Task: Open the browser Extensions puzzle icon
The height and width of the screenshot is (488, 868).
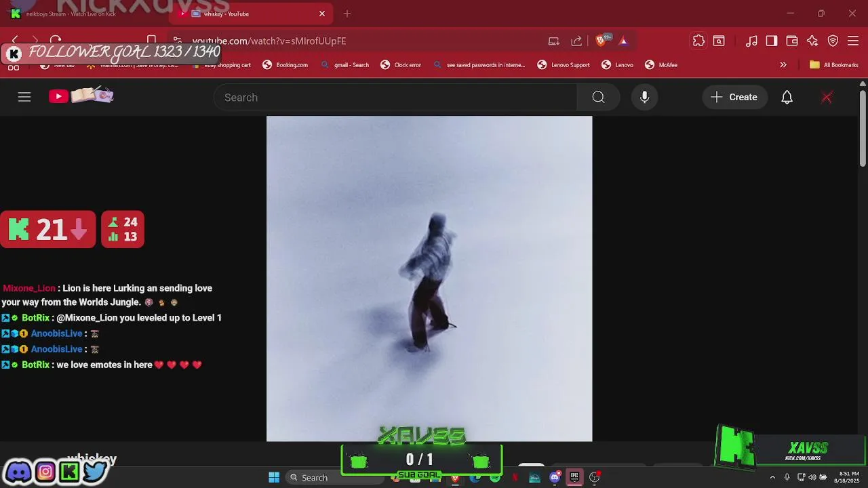Action: 698,41
